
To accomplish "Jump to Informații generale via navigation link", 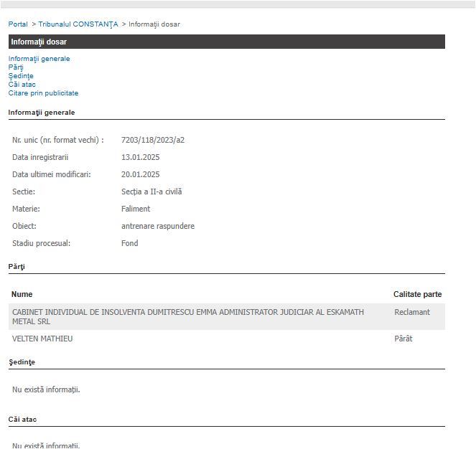I will coord(39,59).
